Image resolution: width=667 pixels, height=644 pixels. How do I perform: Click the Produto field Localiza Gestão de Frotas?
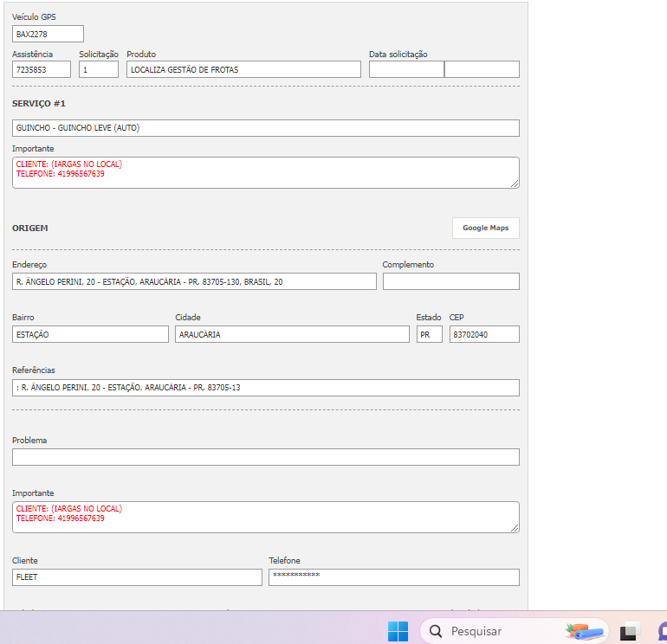click(x=243, y=69)
